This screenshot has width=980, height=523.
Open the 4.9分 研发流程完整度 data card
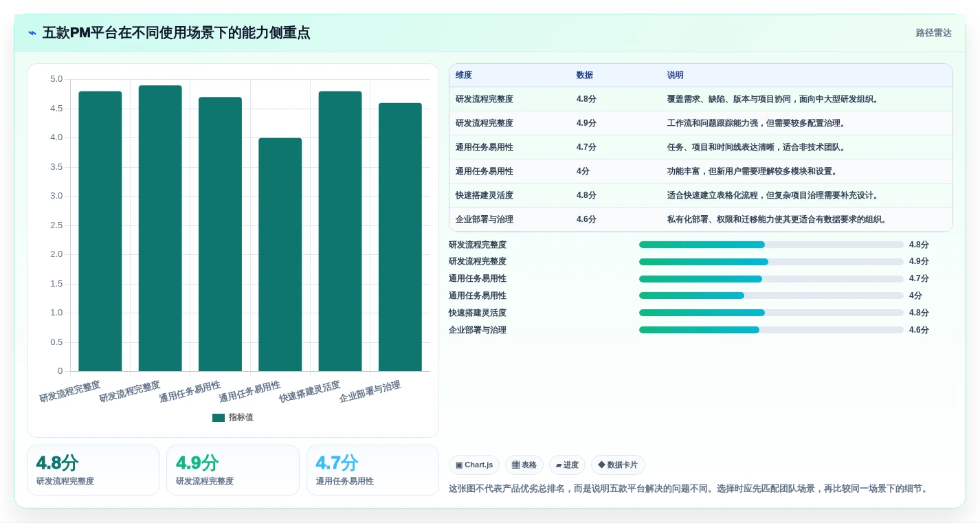pos(233,470)
